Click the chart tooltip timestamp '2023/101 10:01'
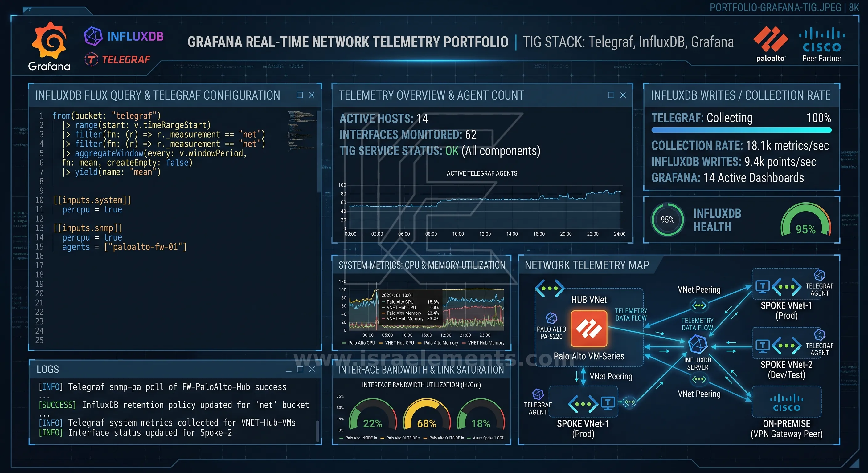 click(x=397, y=295)
